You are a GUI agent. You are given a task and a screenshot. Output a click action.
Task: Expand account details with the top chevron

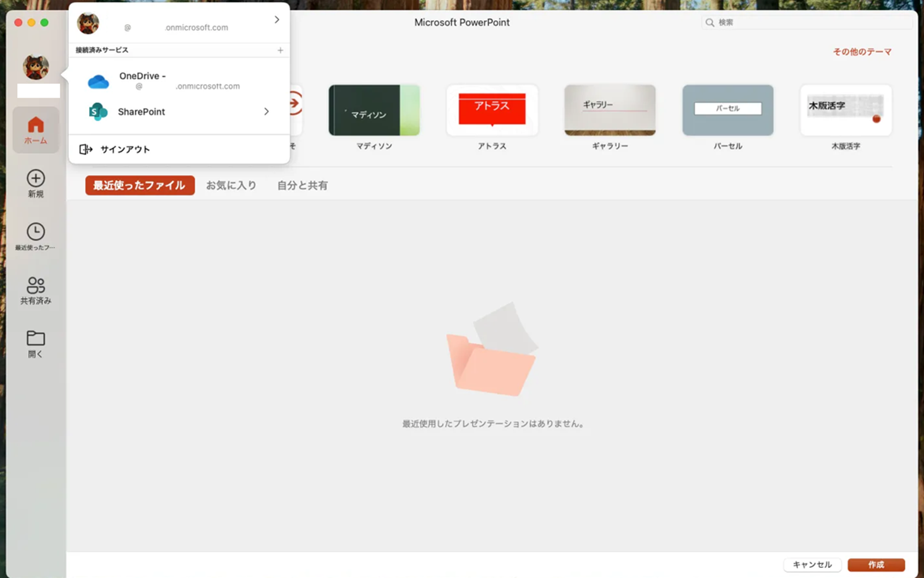[276, 20]
